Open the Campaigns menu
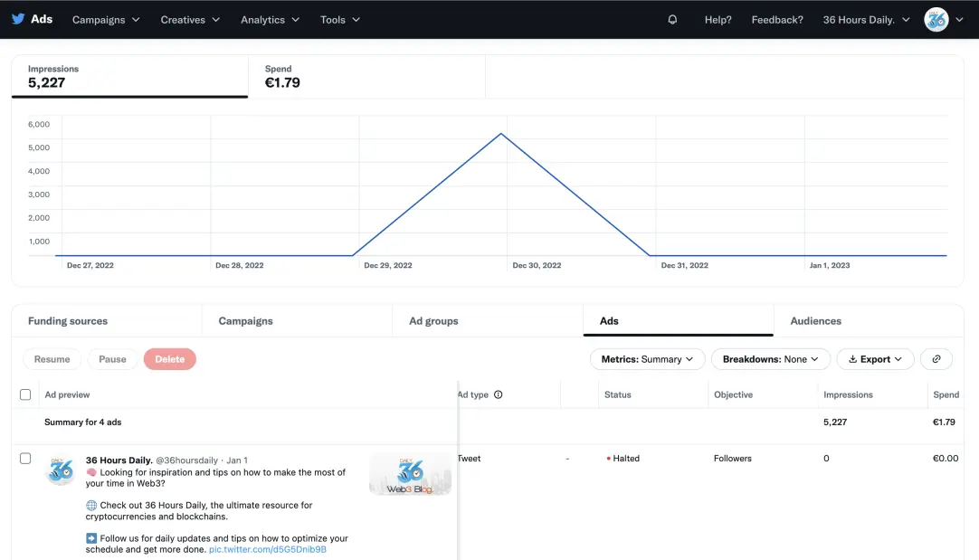The image size is (979, 560). click(x=106, y=20)
